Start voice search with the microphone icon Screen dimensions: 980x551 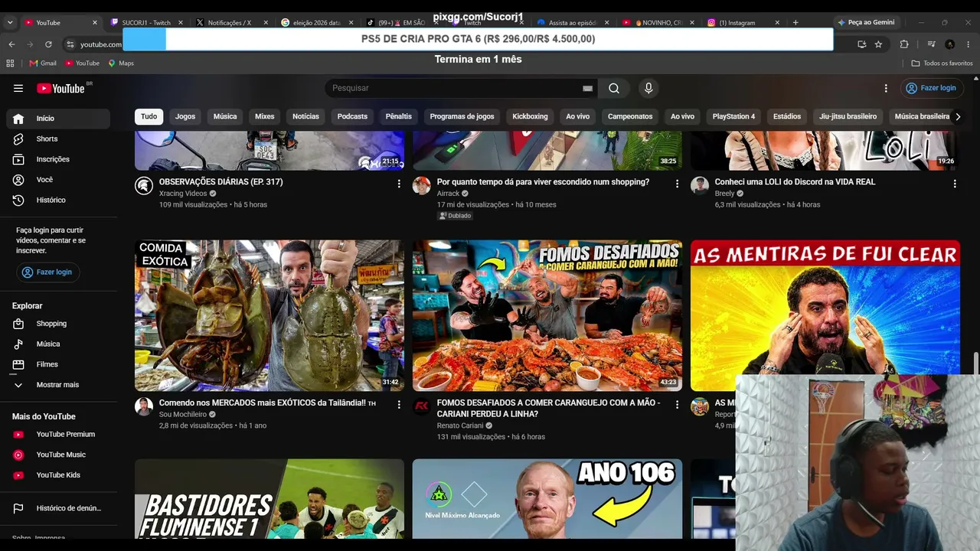click(648, 88)
